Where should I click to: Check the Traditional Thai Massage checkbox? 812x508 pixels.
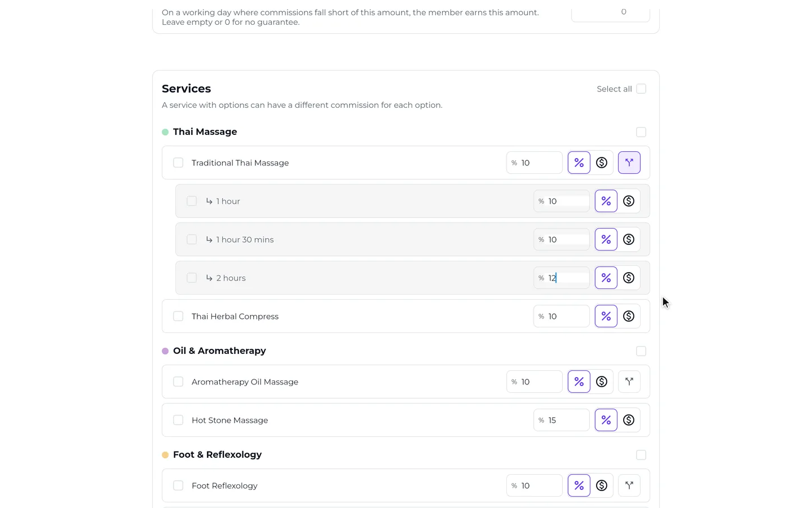[178, 163]
